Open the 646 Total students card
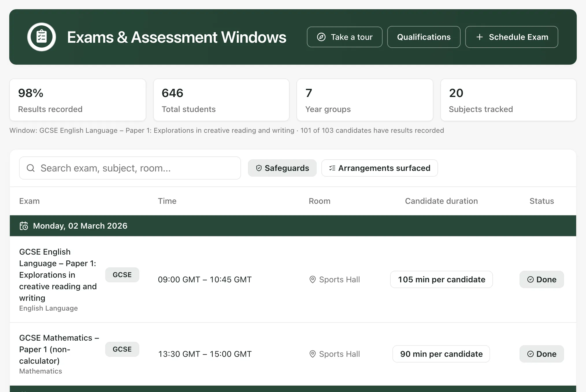 221,100
